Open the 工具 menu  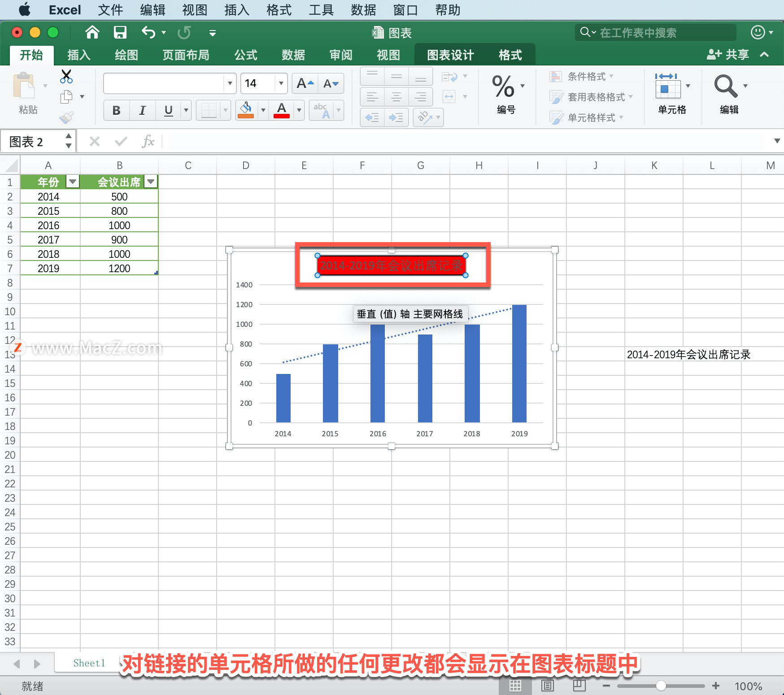point(320,10)
